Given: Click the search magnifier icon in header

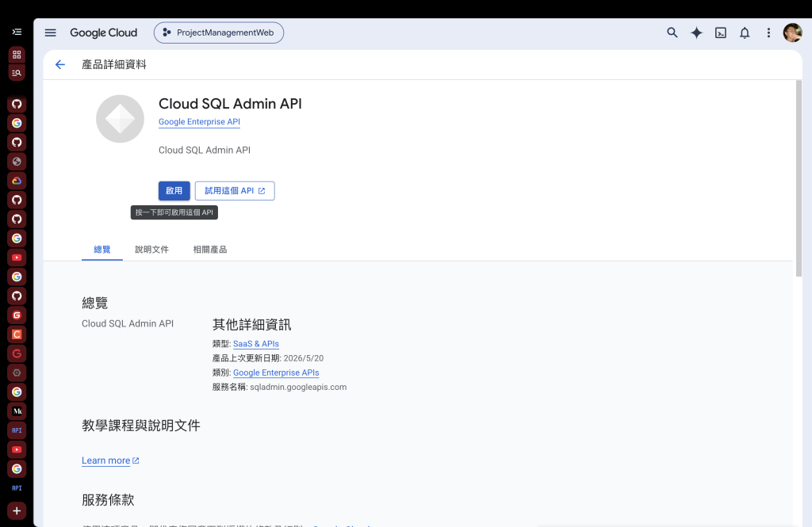Looking at the screenshot, I should 672,32.
